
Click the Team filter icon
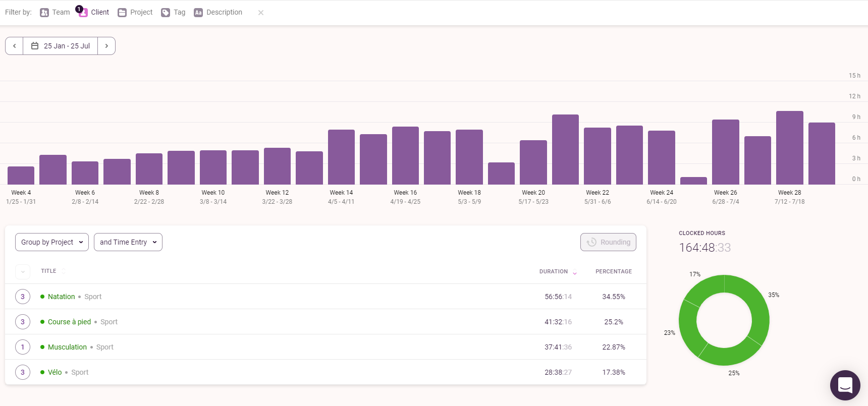[x=44, y=13]
